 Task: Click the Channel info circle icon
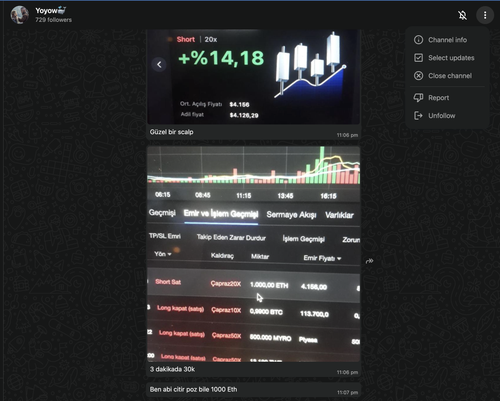[418, 40]
